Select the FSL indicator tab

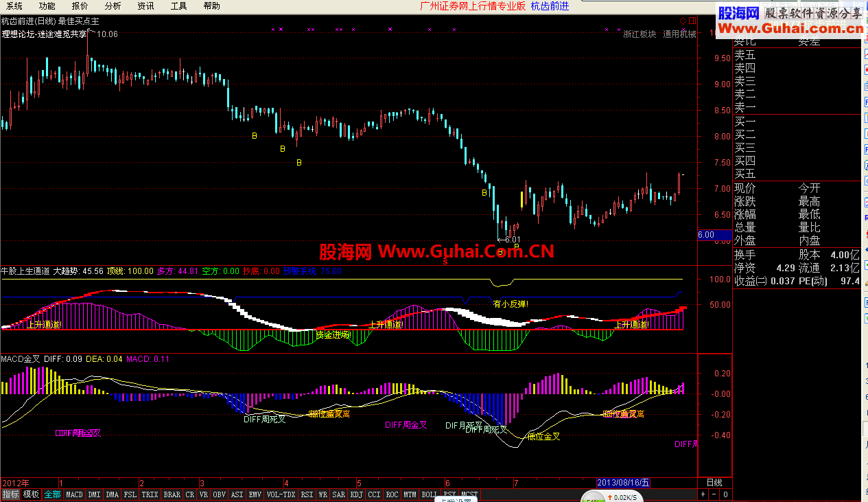pos(130,494)
